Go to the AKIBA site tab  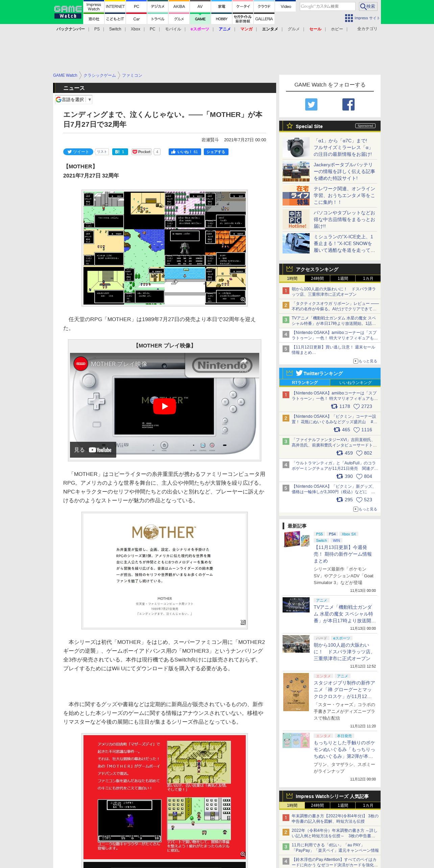[x=179, y=6]
